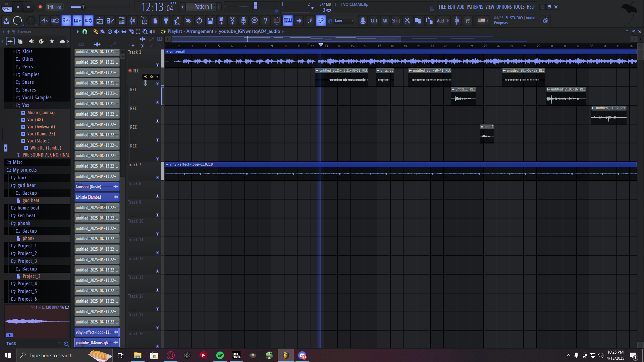Collapse the Vox folder in browser
This screenshot has height=362, width=644.
click(25, 105)
